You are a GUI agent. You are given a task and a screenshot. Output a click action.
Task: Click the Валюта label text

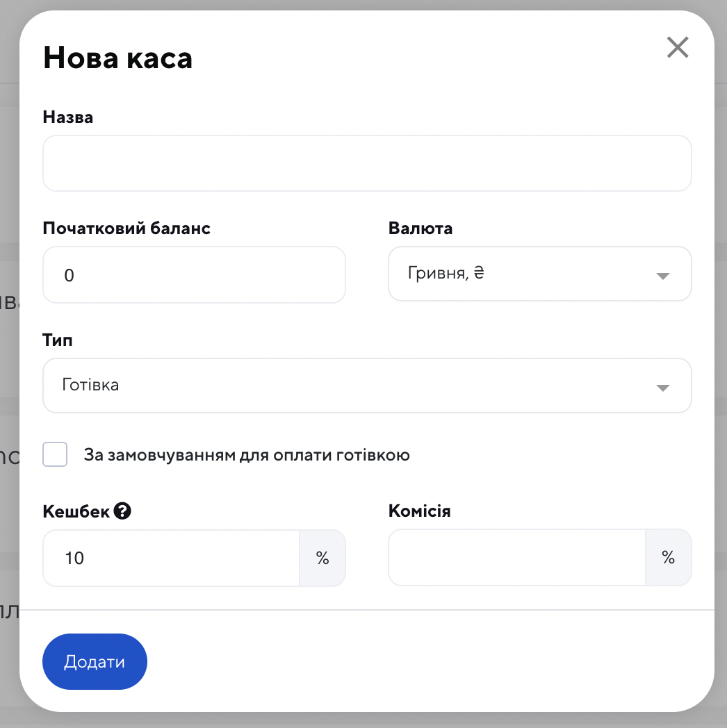tap(420, 229)
